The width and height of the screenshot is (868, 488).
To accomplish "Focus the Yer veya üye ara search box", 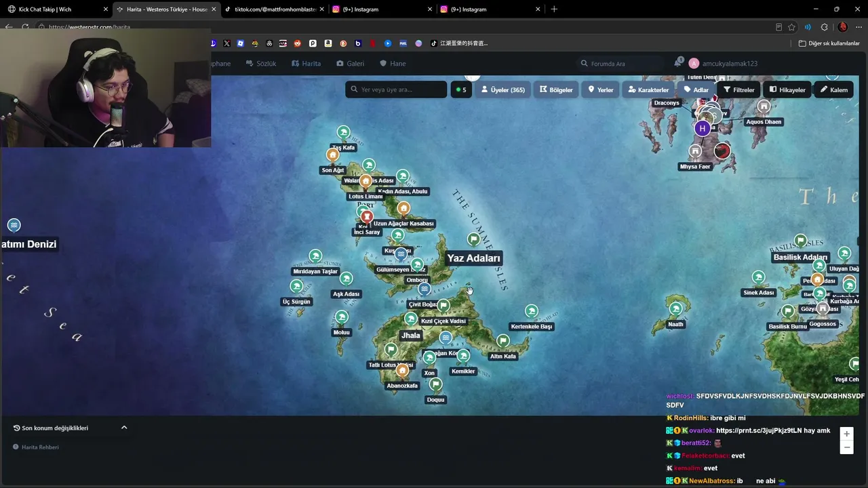I will [397, 89].
